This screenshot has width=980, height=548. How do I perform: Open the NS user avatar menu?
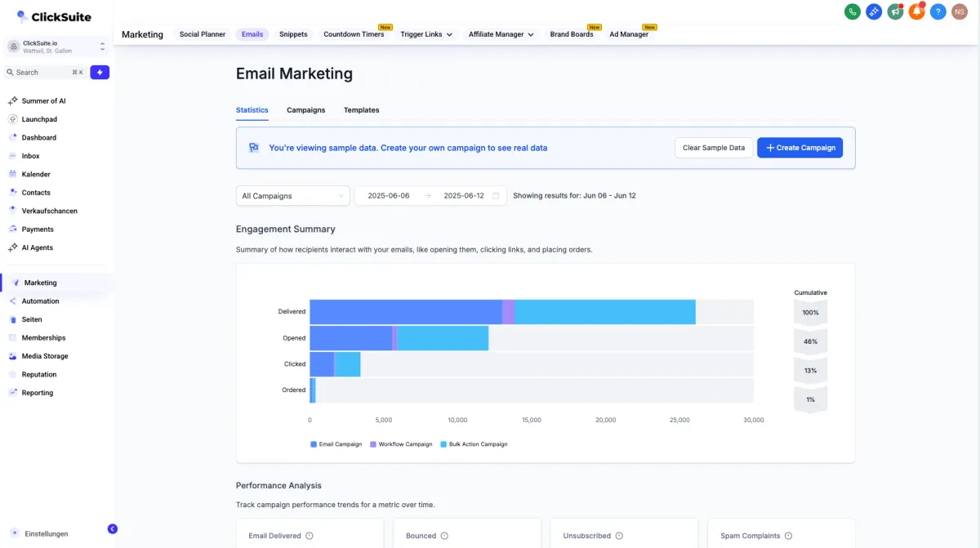pyautogui.click(x=960, y=11)
